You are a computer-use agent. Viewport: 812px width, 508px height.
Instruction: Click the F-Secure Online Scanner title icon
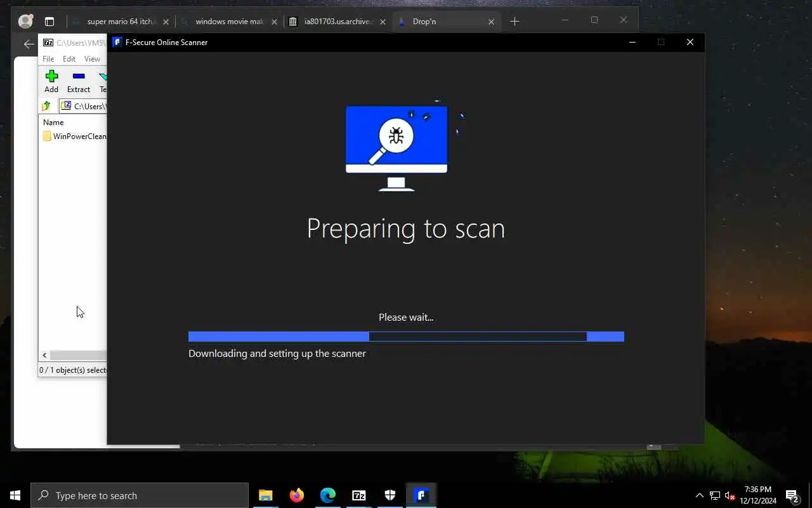pyautogui.click(x=117, y=43)
